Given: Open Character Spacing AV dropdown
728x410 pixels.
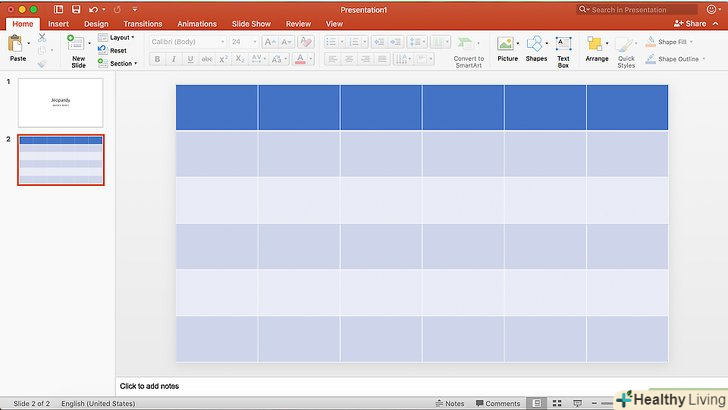Looking at the screenshot, I should point(259,59).
